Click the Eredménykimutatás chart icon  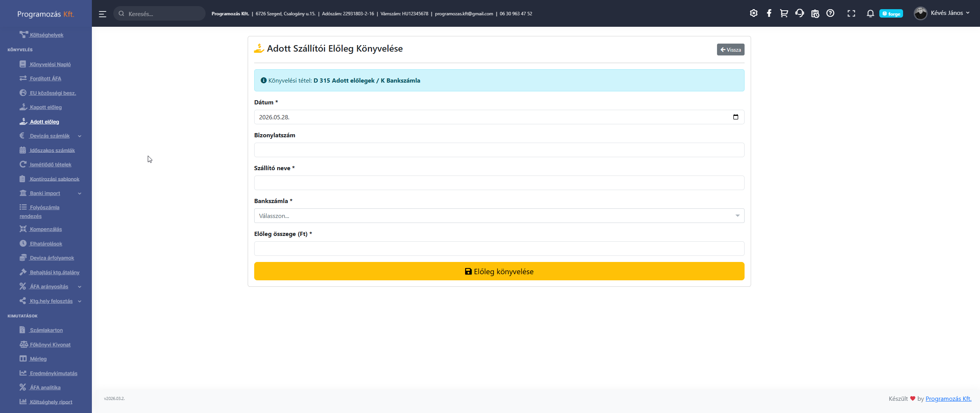pyautogui.click(x=23, y=373)
